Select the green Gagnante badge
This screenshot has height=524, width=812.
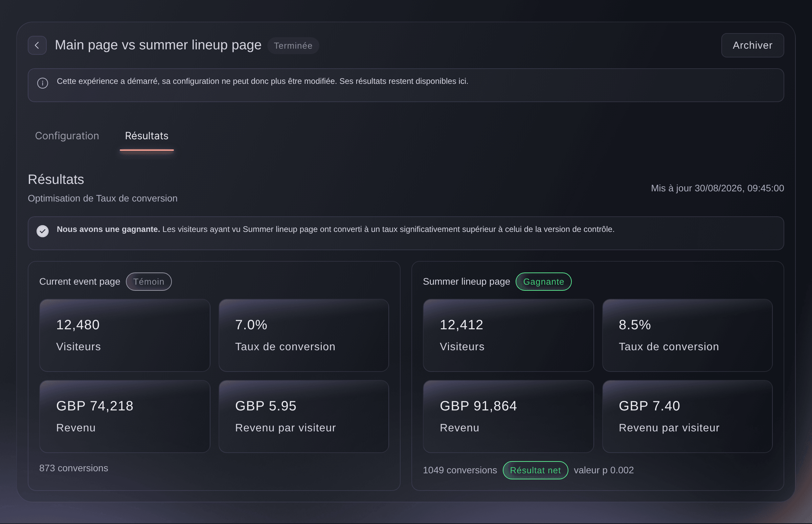(x=544, y=282)
